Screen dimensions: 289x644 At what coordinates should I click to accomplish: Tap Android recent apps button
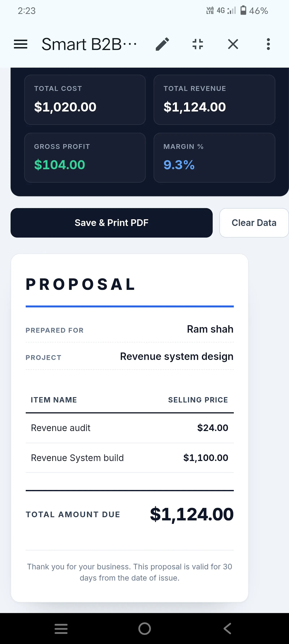pos(61,628)
